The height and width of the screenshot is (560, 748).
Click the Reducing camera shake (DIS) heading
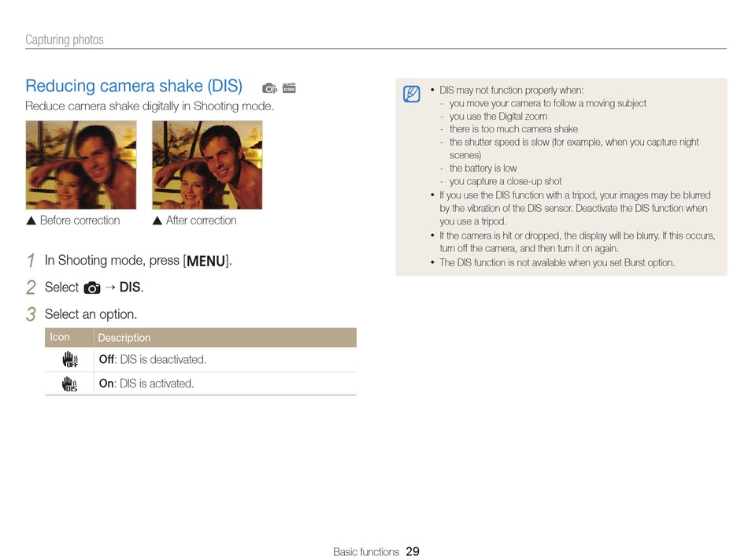pos(134,87)
